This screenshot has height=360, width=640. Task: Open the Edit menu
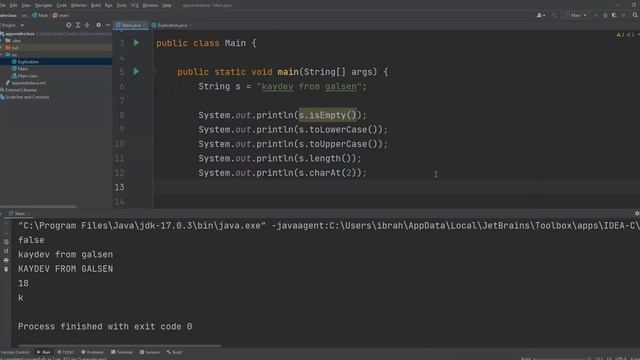(13, 5)
